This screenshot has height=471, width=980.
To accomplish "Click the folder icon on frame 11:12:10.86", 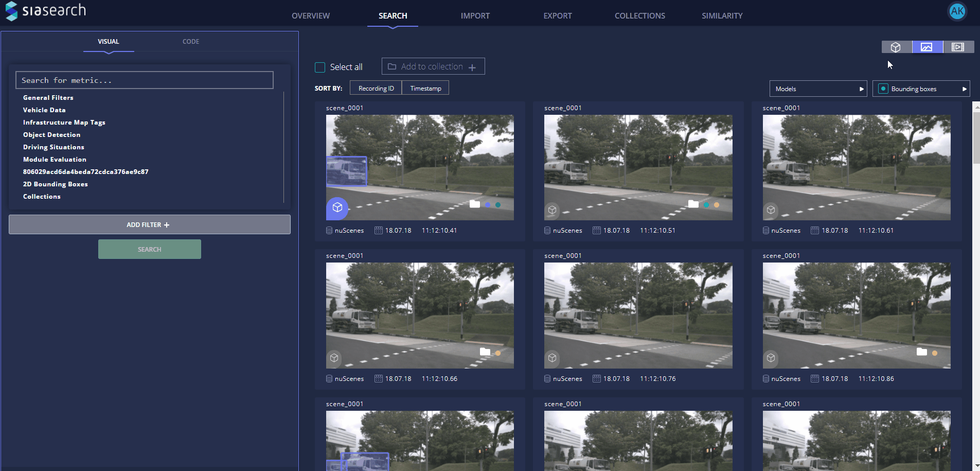I will (x=922, y=352).
